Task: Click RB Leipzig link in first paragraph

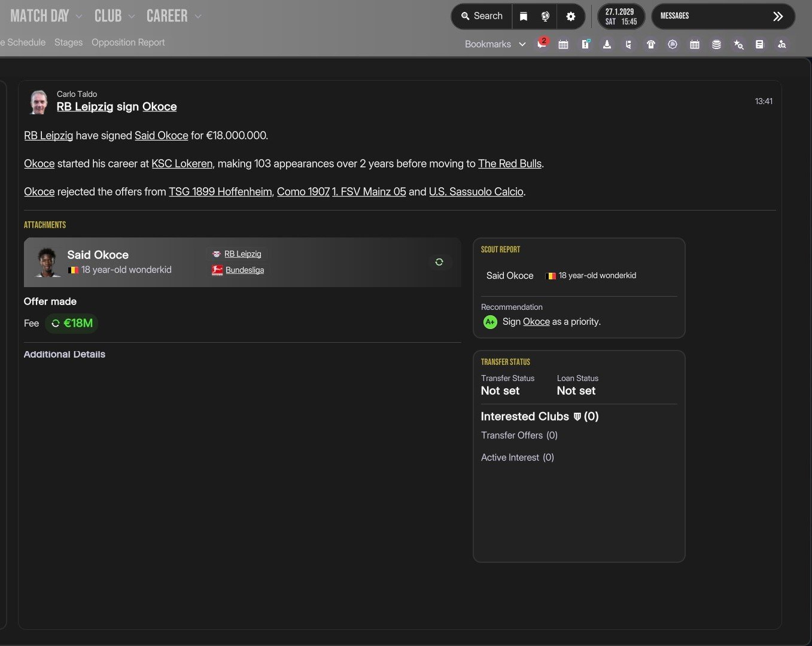Action: point(48,136)
